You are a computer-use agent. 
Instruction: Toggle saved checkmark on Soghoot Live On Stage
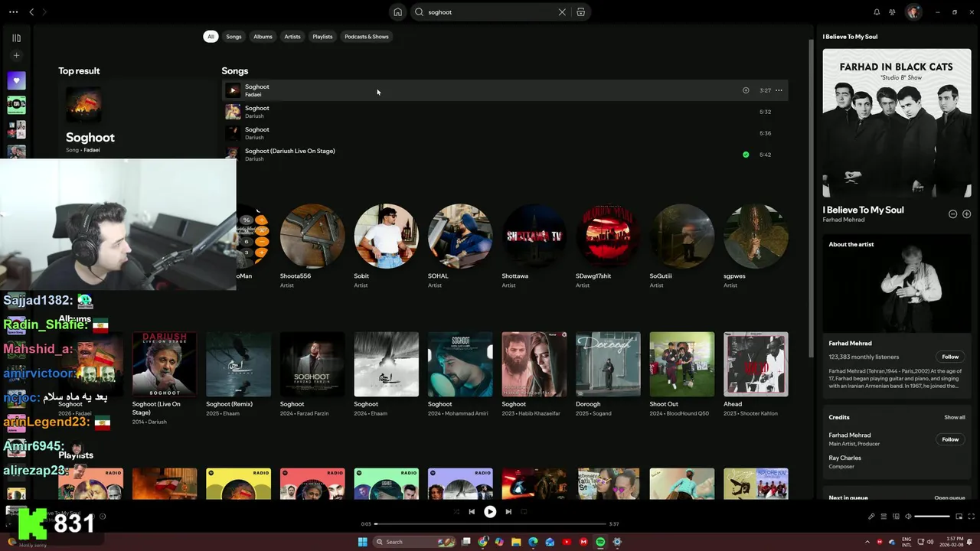pos(746,155)
